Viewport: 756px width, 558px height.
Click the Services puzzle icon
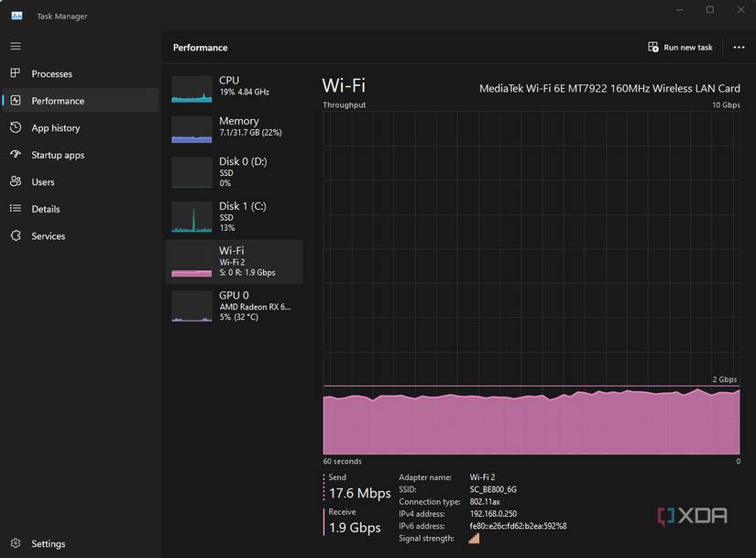(x=16, y=235)
